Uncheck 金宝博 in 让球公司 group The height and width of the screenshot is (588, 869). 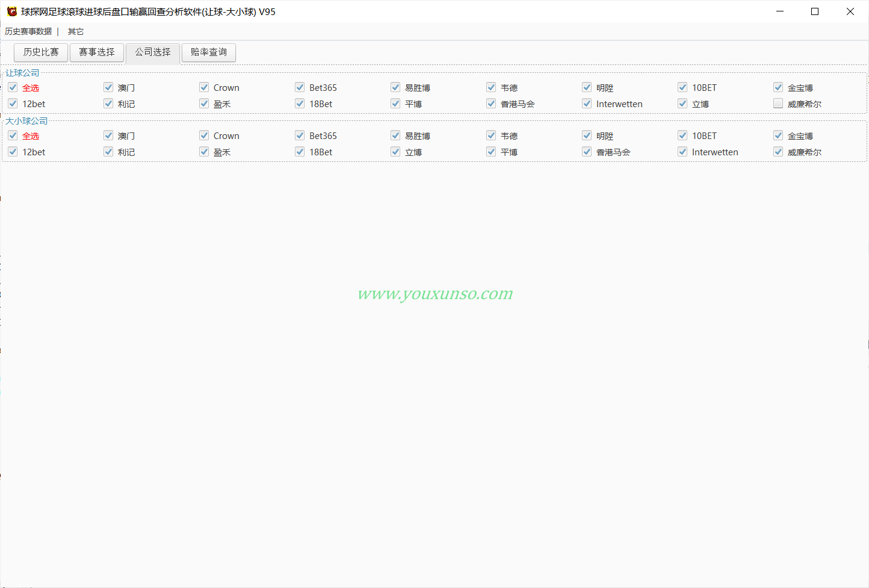click(x=778, y=87)
